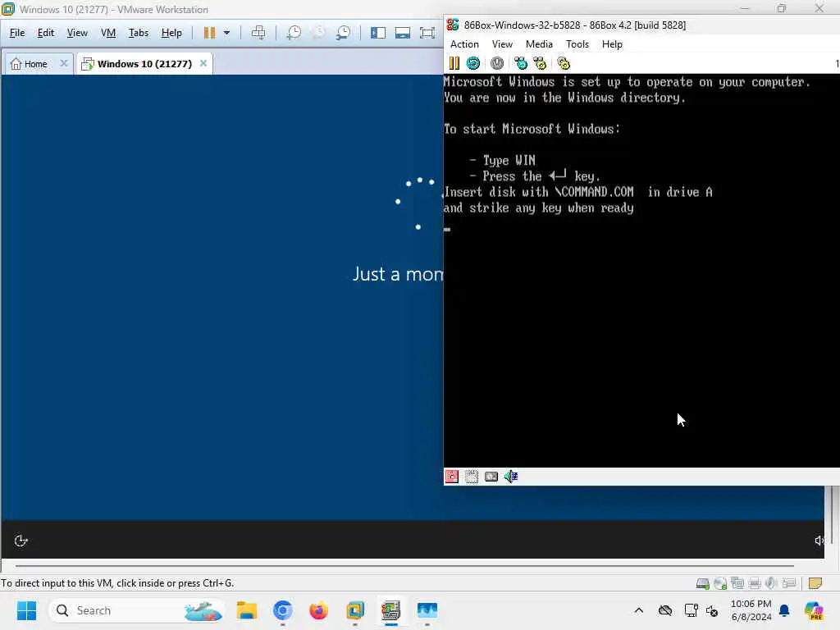The height and width of the screenshot is (630, 840).
Task: Switch to VMware Workstation taskbar icon
Action: [x=354, y=610]
